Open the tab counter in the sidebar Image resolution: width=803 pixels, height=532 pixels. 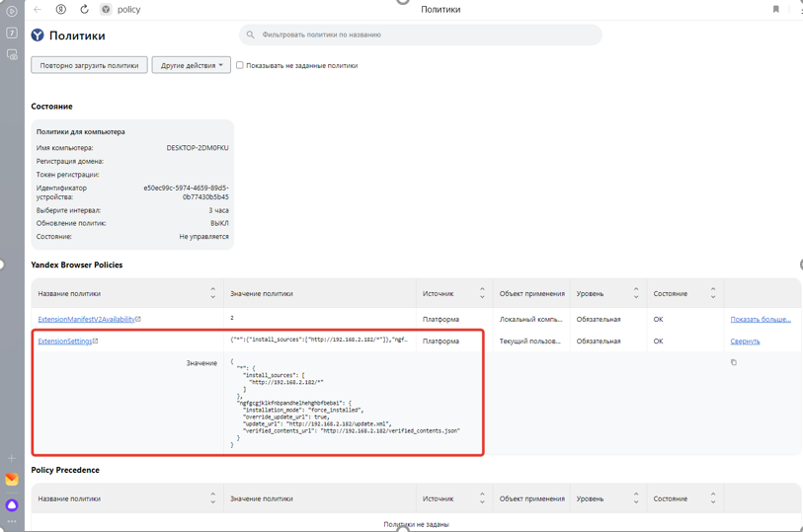[12, 33]
